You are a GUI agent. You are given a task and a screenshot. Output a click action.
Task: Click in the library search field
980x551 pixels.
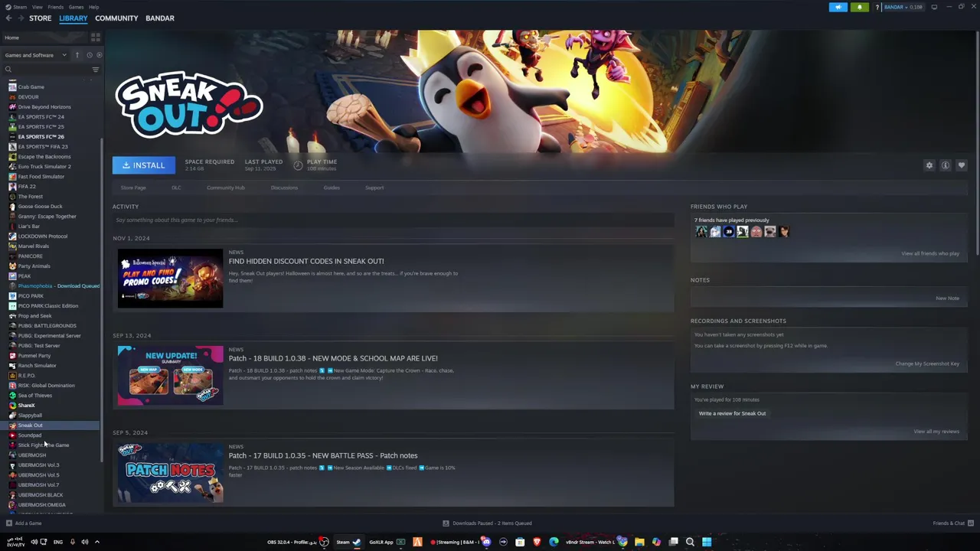[x=46, y=70]
